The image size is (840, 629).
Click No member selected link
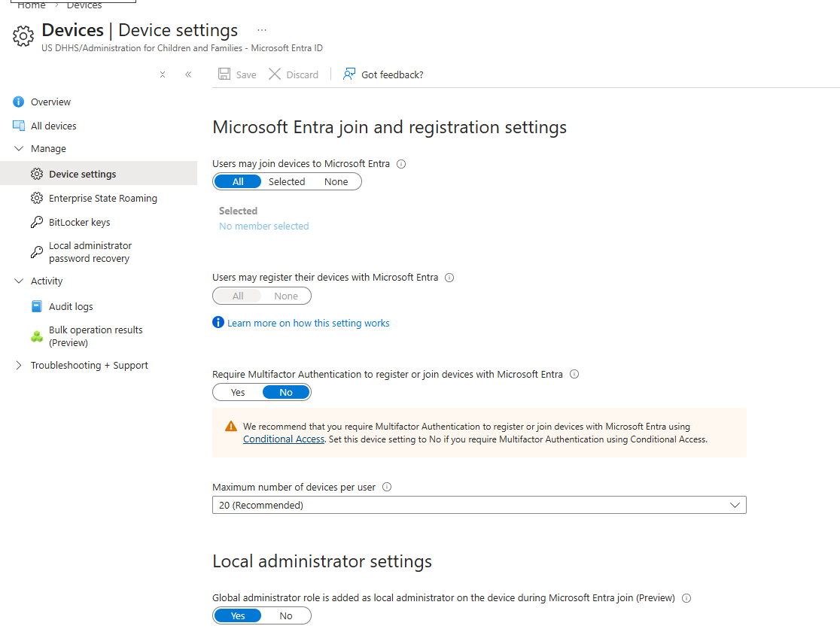(x=263, y=226)
